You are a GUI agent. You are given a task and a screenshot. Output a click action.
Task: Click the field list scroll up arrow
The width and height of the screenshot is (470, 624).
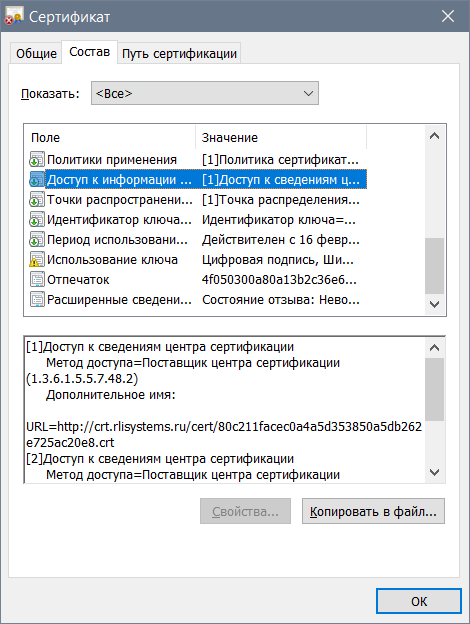pos(435,136)
